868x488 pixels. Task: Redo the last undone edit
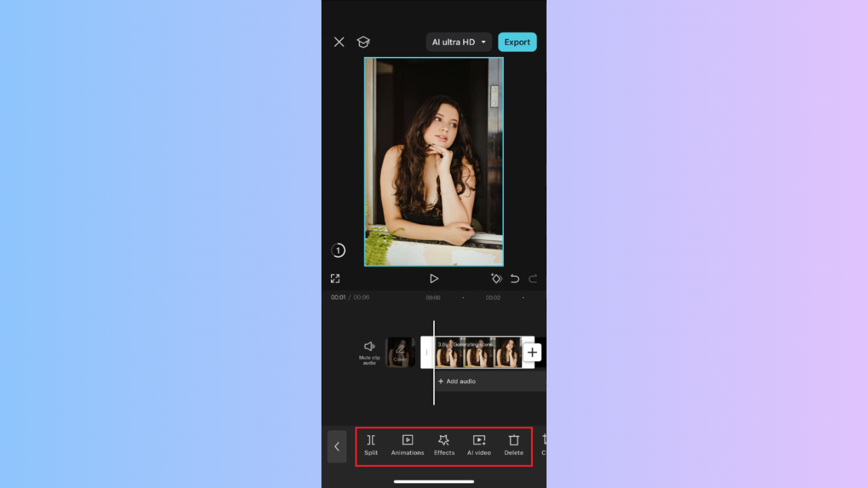point(533,279)
